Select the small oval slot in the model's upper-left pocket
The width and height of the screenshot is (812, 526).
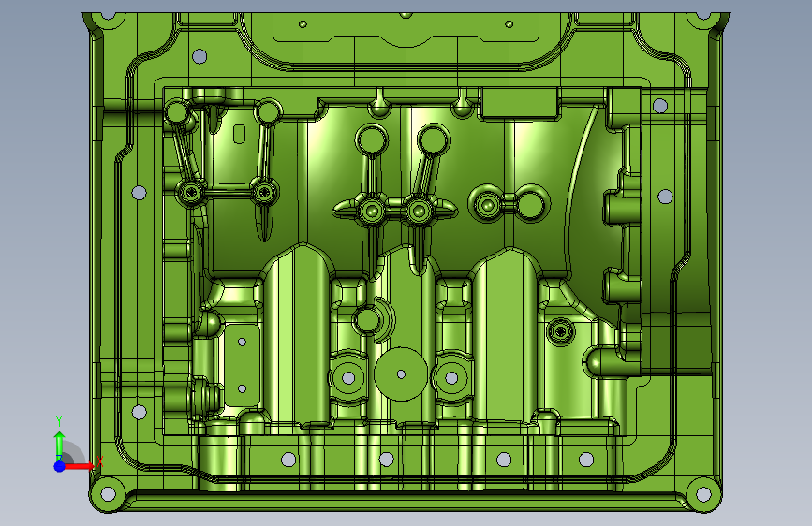click(239, 134)
